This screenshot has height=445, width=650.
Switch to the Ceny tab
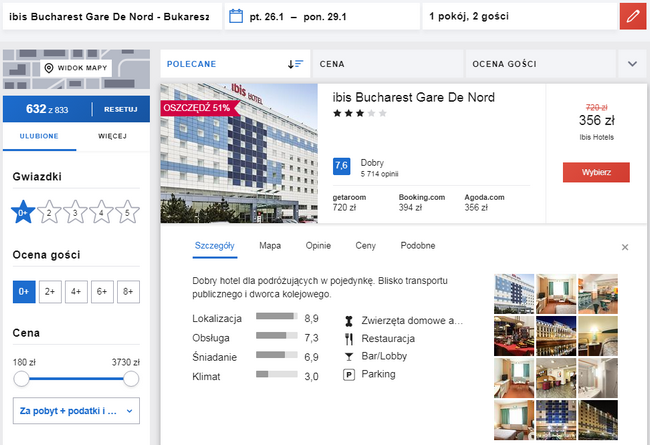pyautogui.click(x=366, y=246)
